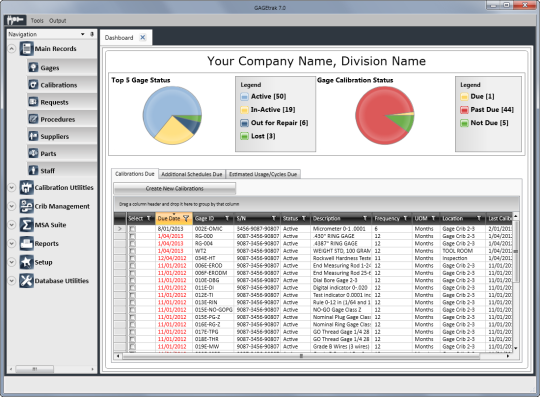Check the box for gage 006E-EROD
Viewport: 540px width, 397px height.
133,265
